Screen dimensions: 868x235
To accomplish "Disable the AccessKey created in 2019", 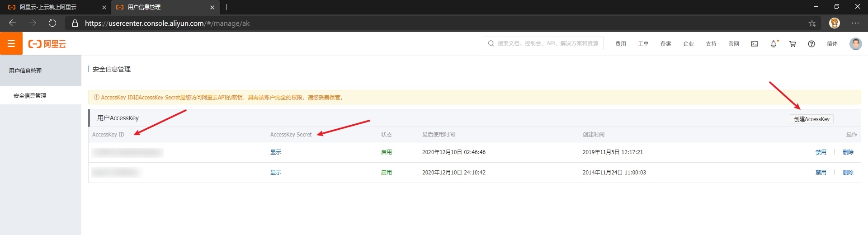I will click(x=821, y=152).
